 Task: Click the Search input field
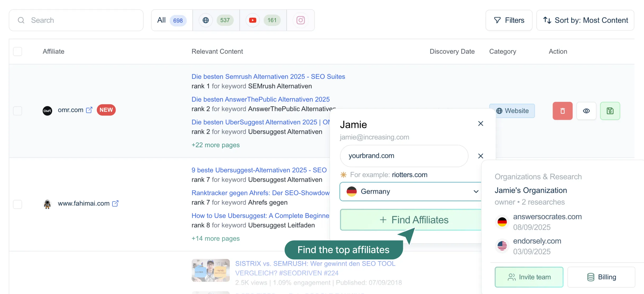point(76,20)
